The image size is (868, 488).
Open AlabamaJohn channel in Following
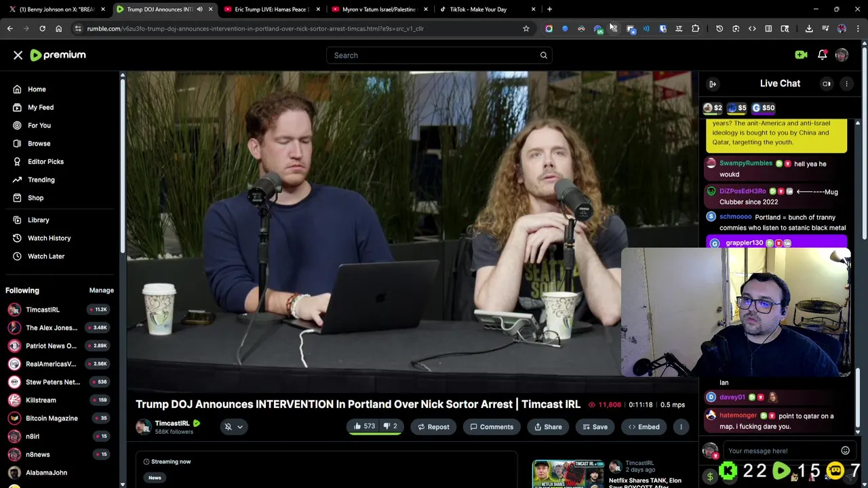point(46,472)
